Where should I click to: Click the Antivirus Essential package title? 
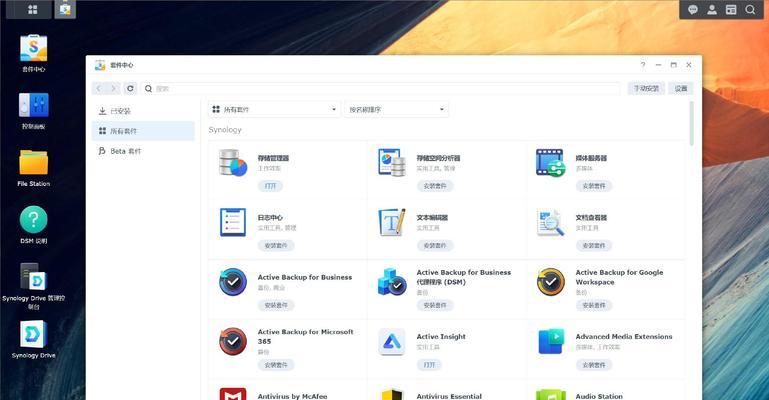point(449,396)
